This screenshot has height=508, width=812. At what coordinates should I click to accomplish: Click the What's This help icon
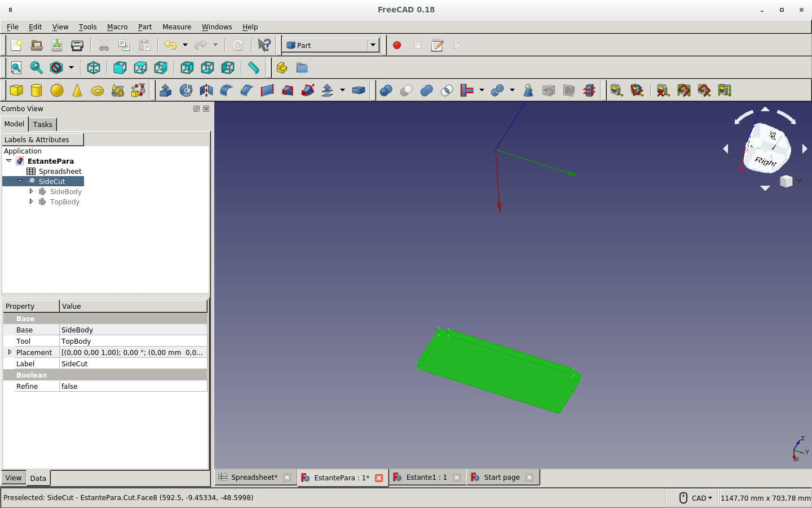[x=264, y=45]
